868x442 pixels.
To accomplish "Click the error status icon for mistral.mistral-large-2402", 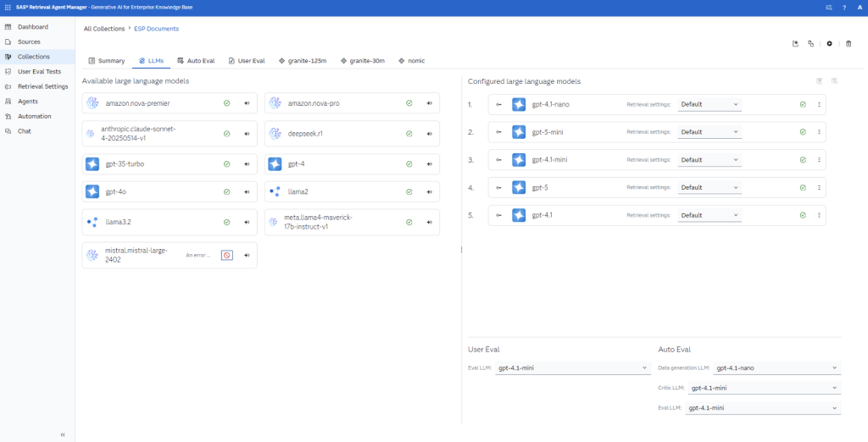I will coord(226,255).
